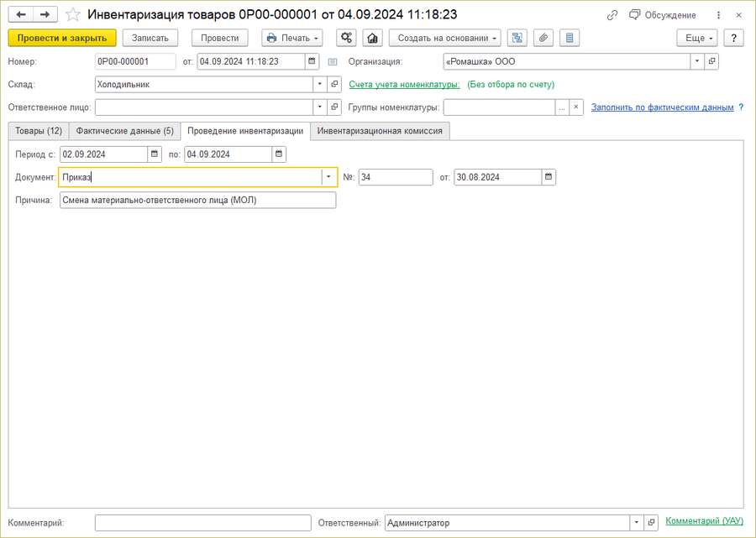This screenshot has height=538, width=756.
Task: Expand the Ответственное лицо dropdown
Action: [320, 107]
